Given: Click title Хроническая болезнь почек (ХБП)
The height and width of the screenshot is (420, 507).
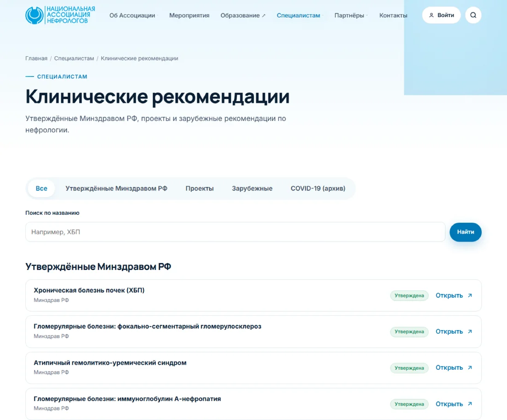Looking at the screenshot, I should click(x=89, y=290).
